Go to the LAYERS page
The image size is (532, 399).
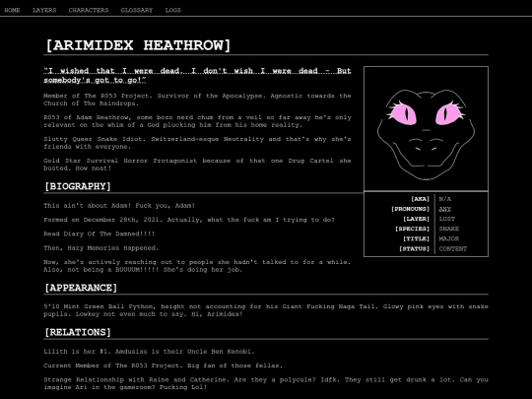tap(44, 10)
